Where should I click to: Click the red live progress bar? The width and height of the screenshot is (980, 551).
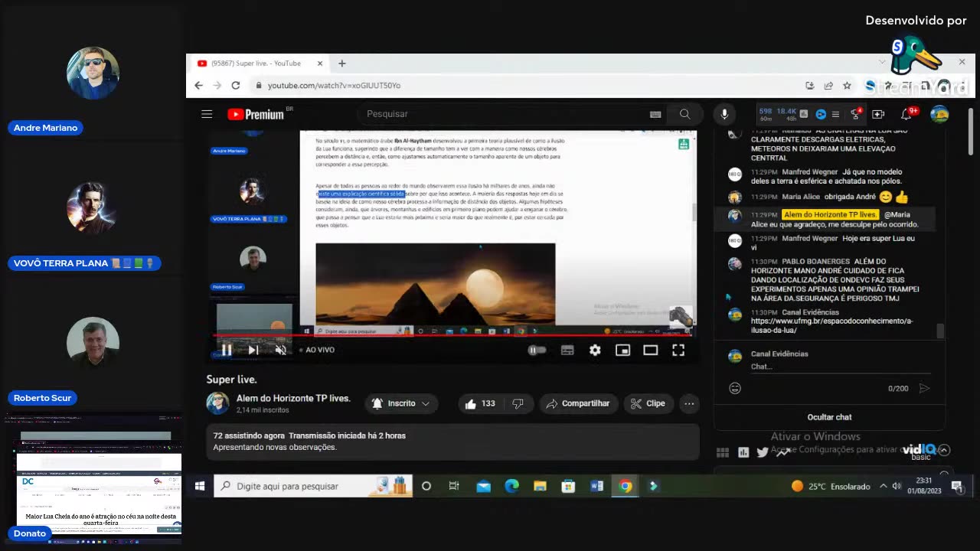[x=452, y=334]
